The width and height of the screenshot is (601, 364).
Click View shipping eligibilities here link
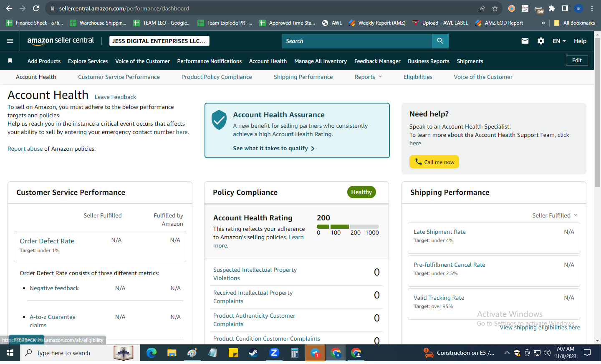pos(540,327)
